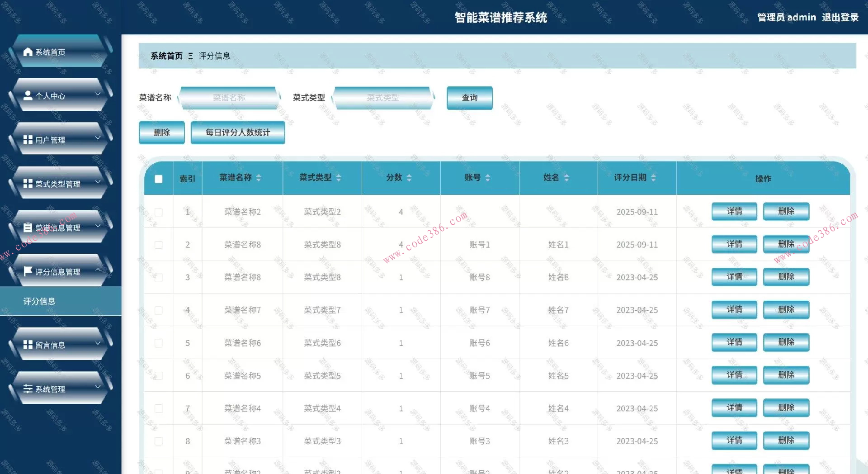Viewport: 868px width, 474px height.
Task: Toggle the select-all checkbox in the table header
Action: tap(158, 179)
